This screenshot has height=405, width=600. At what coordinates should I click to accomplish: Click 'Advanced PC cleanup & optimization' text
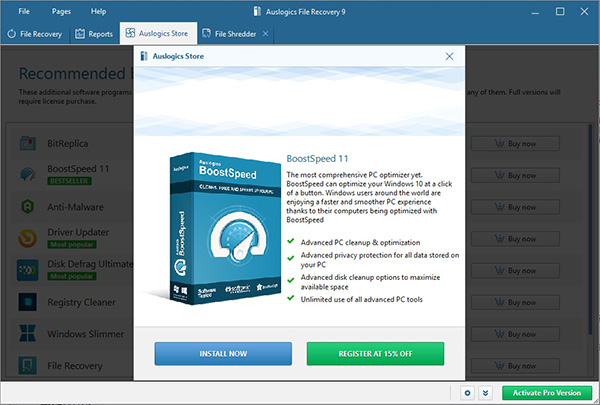(360, 242)
